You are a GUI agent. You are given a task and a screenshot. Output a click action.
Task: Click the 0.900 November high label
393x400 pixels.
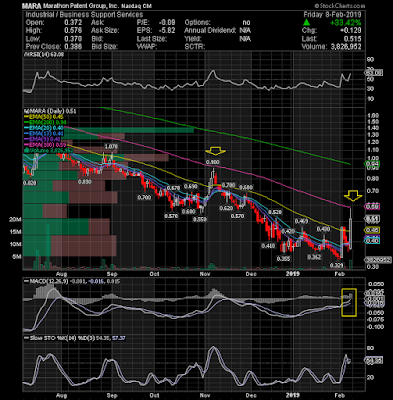212,162
